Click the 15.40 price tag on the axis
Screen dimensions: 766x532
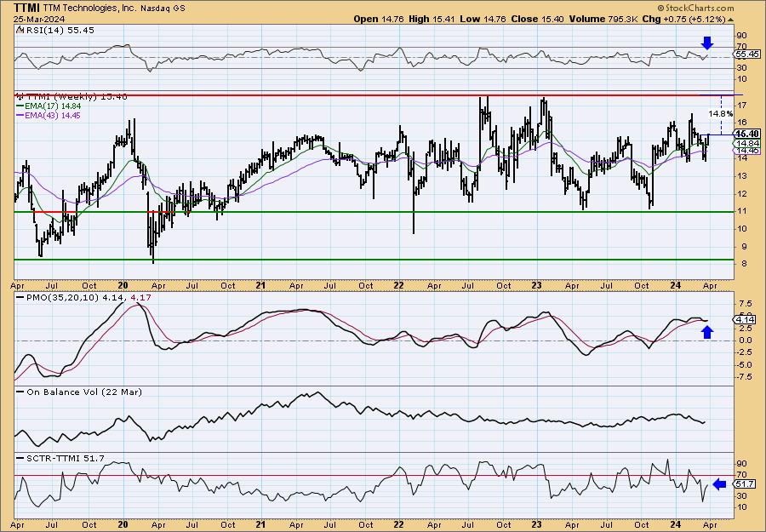coord(747,134)
